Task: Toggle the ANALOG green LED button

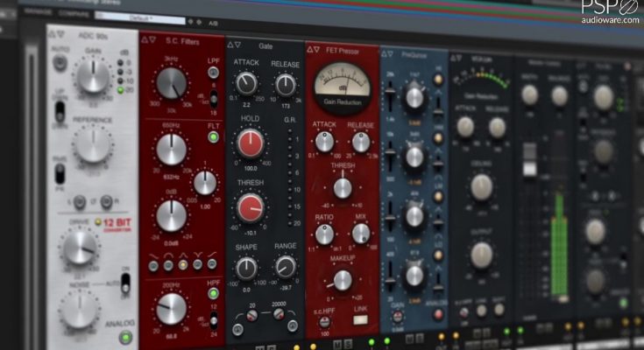Action: tap(127, 337)
